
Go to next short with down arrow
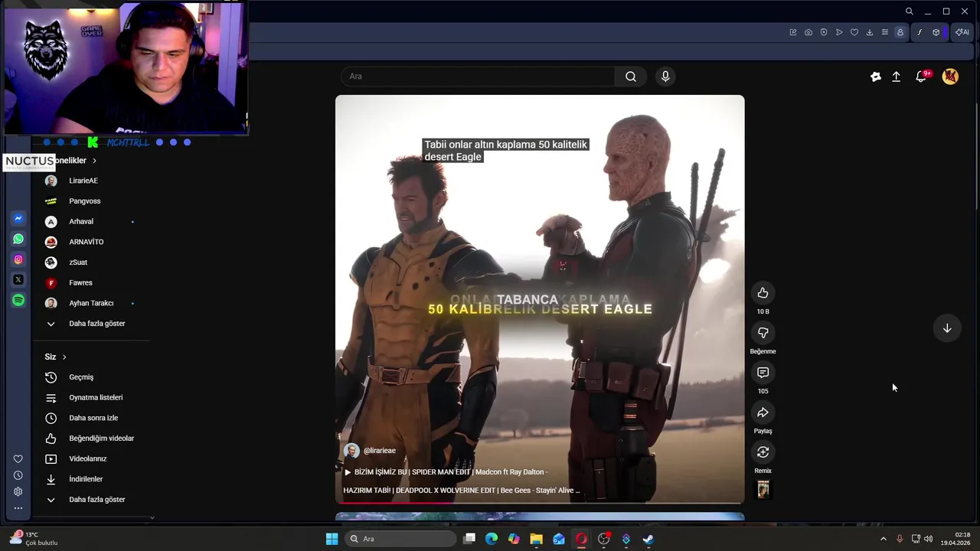[947, 328]
